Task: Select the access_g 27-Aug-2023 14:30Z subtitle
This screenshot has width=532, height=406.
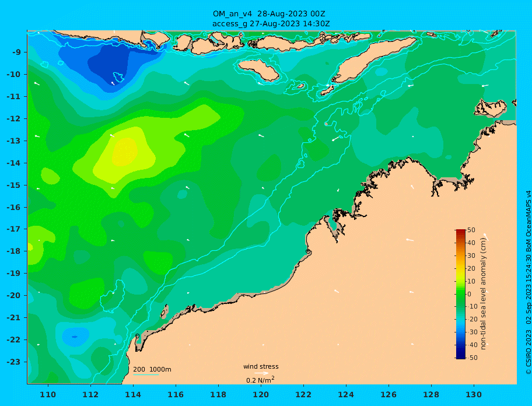Action: pos(271,24)
